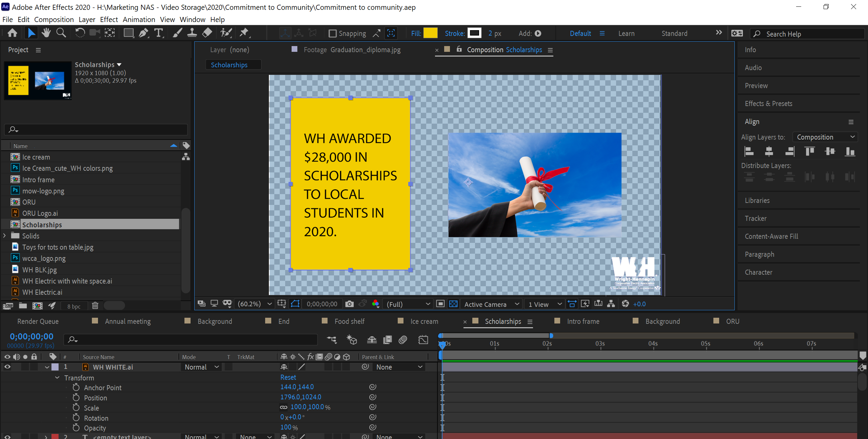Viewport: 868px width, 439px height.
Task: Select the Puppet Pin tool
Action: click(244, 33)
